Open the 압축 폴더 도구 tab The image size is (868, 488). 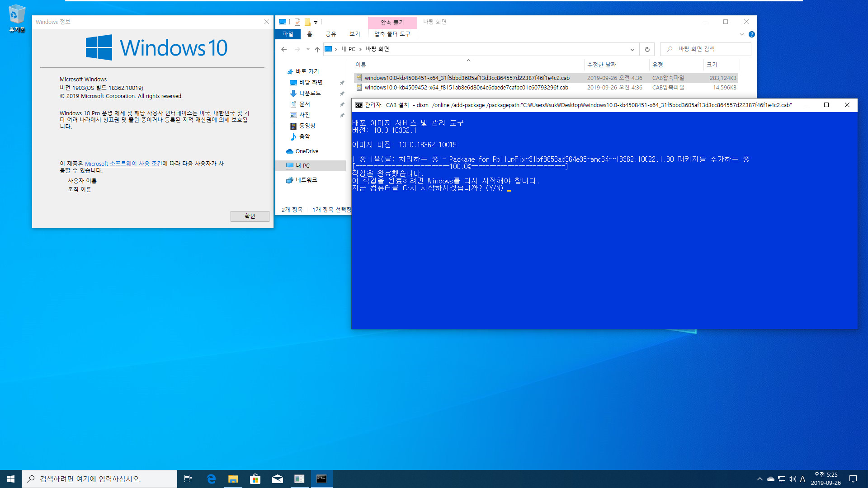pos(392,34)
